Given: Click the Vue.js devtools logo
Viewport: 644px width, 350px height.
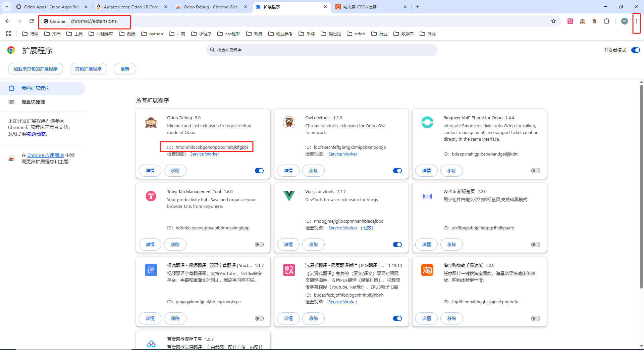Looking at the screenshot, I should click(289, 196).
